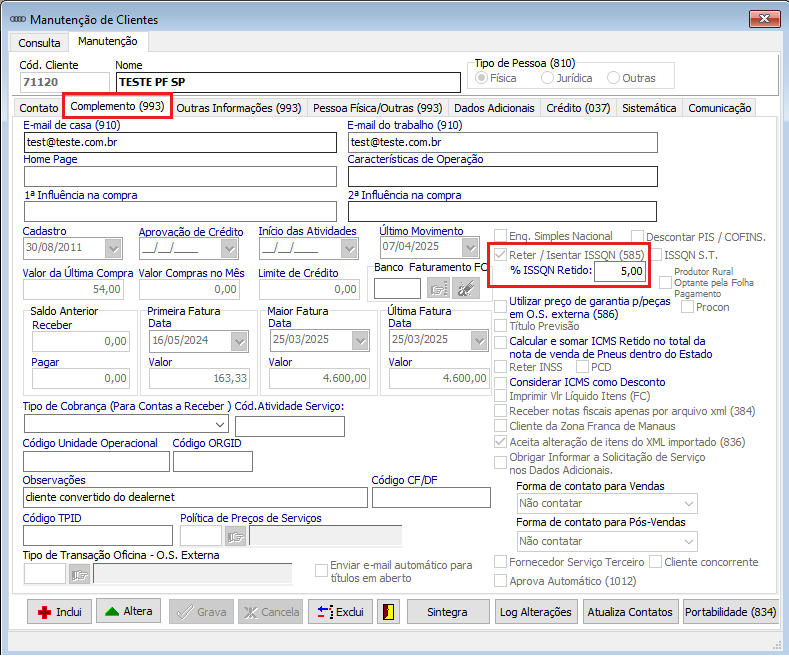The height and width of the screenshot is (657, 789).
Task: Open the Sistemática tab
Action: click(649, 108)
